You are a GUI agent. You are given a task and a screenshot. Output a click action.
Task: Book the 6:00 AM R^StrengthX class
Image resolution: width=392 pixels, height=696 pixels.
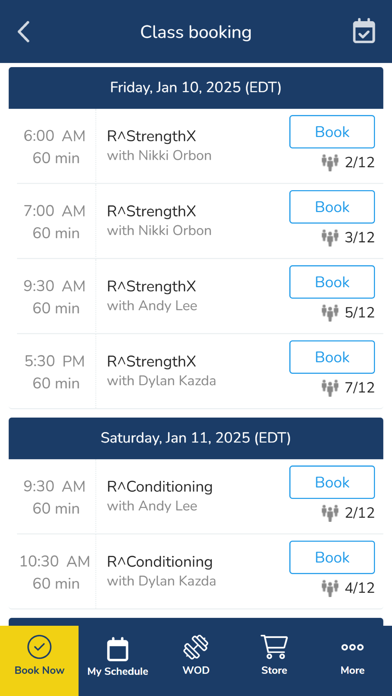(332, 132)
